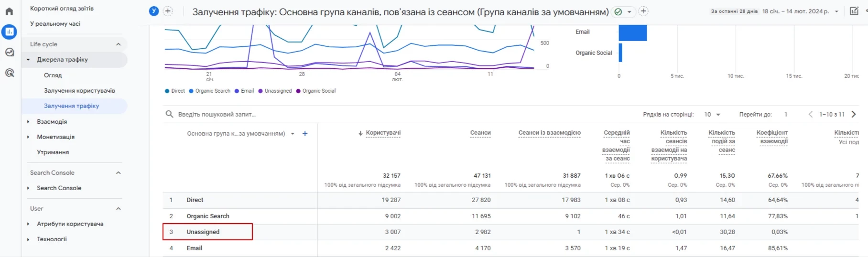Open the customize report chart-edit icon
The image size is (868, 257).
(854, 11)
